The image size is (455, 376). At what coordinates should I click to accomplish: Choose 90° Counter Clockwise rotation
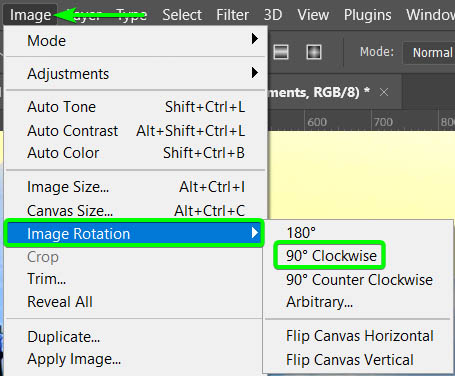(x=358, y=280)
